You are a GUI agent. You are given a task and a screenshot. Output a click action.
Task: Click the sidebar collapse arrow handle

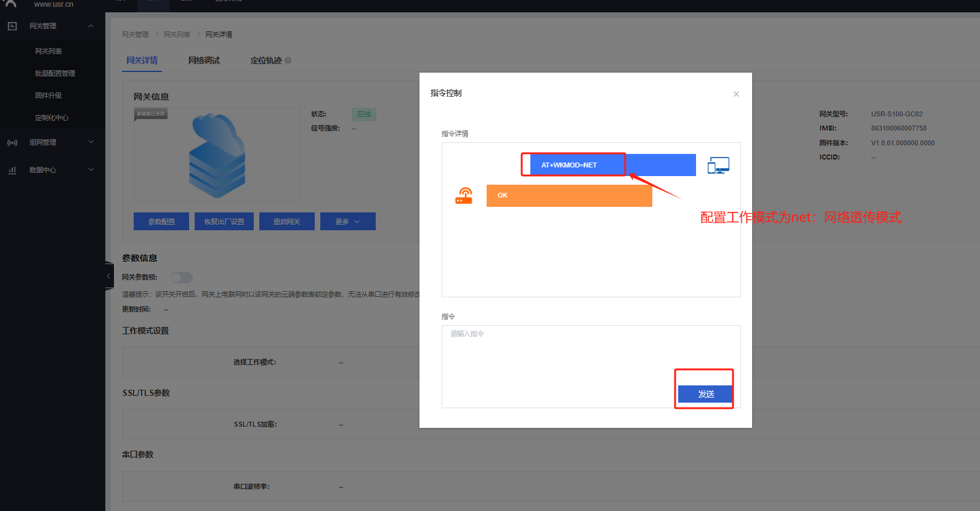click(x=109, y=276)
